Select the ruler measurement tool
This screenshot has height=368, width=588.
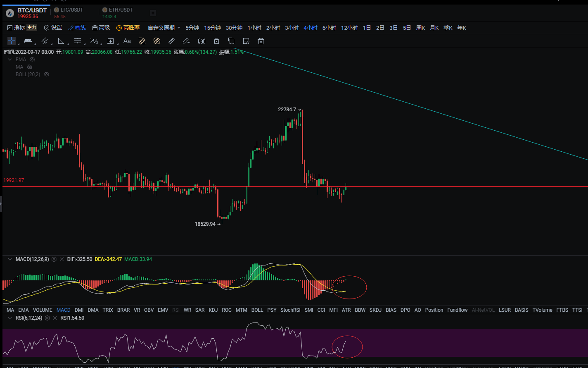pos(171,41)
